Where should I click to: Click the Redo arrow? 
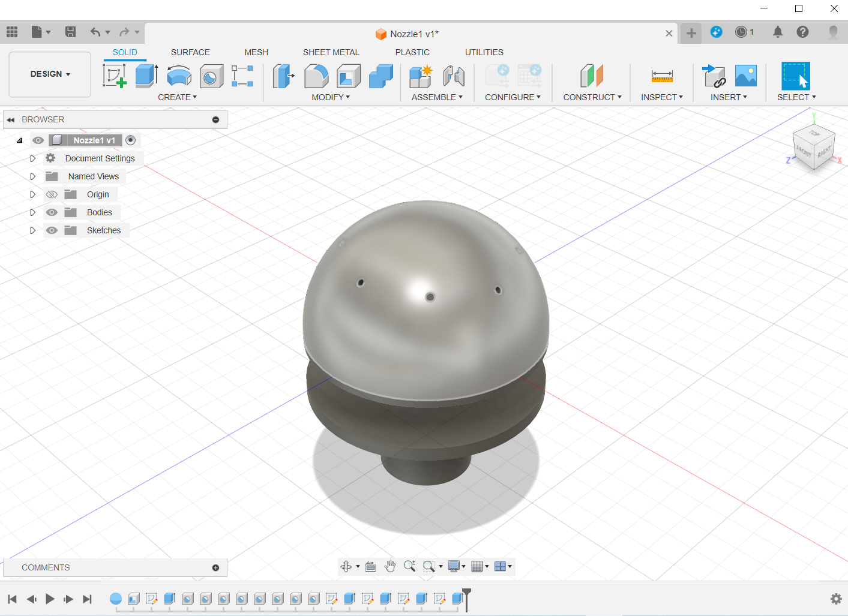[124, 32]
